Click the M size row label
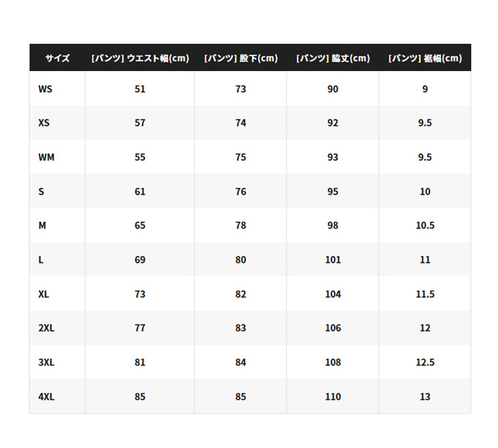Viewport: 498px width, 448px height. click(x=42, y=225)
